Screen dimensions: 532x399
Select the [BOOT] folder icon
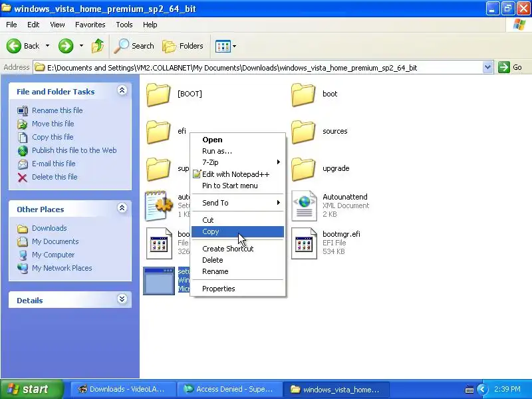coord(158,94)
